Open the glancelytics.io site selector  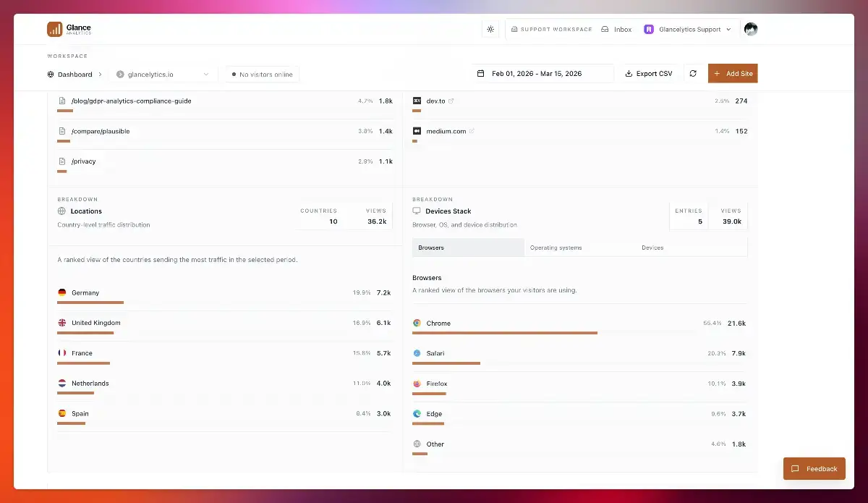tap(163, 75)
